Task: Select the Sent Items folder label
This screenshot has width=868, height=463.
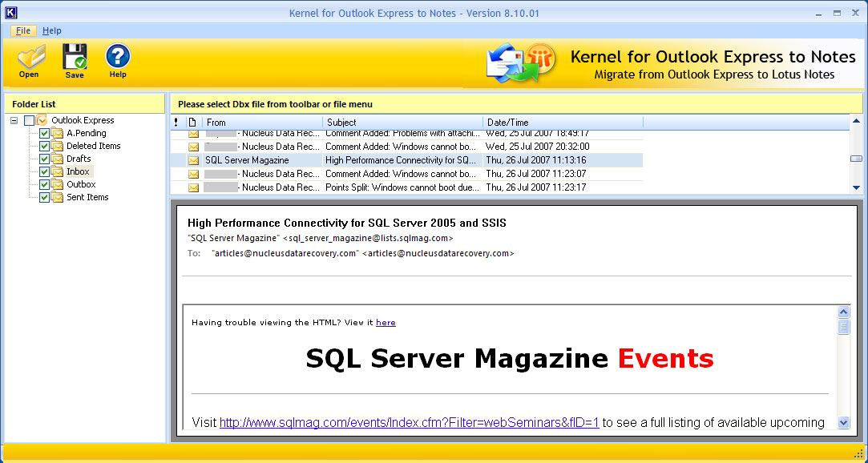Action: coord(87,197)
